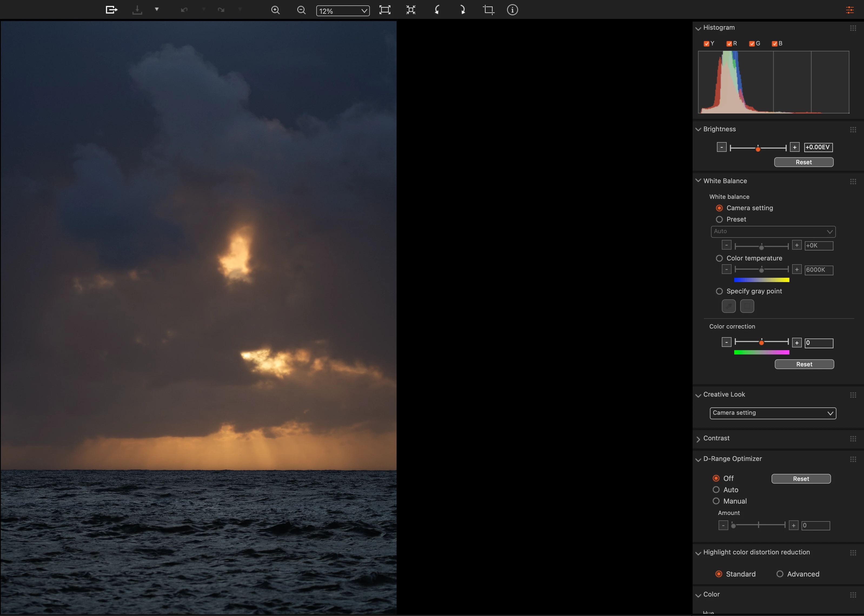Click the Brightness slider handle
Viewport: 864px width, 616px height.
(758, 149)
